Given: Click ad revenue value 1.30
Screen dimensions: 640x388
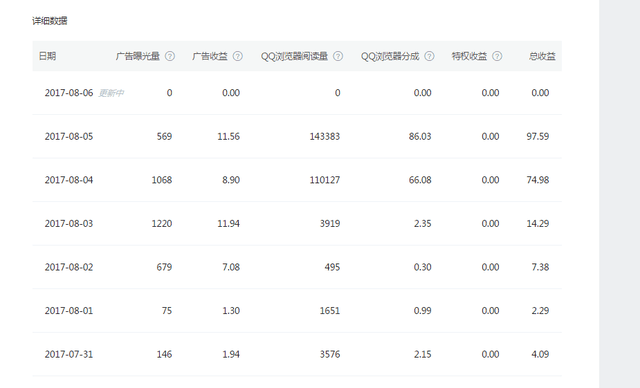Looking at the screenshot, I should [231, 311].
